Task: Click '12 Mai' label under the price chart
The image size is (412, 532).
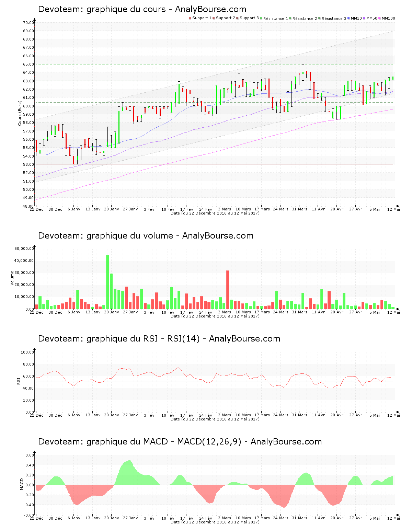Action: pyautogui.click(x=393, y=209)
